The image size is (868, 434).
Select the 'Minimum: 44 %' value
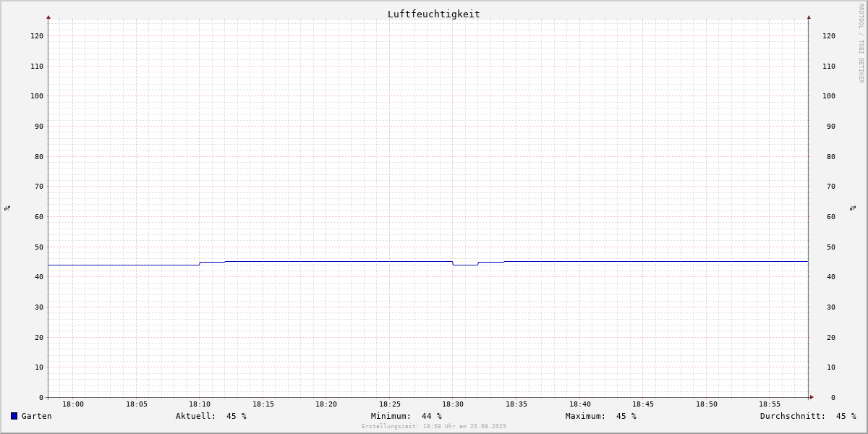pyautogui.click(x=407, y=416)
